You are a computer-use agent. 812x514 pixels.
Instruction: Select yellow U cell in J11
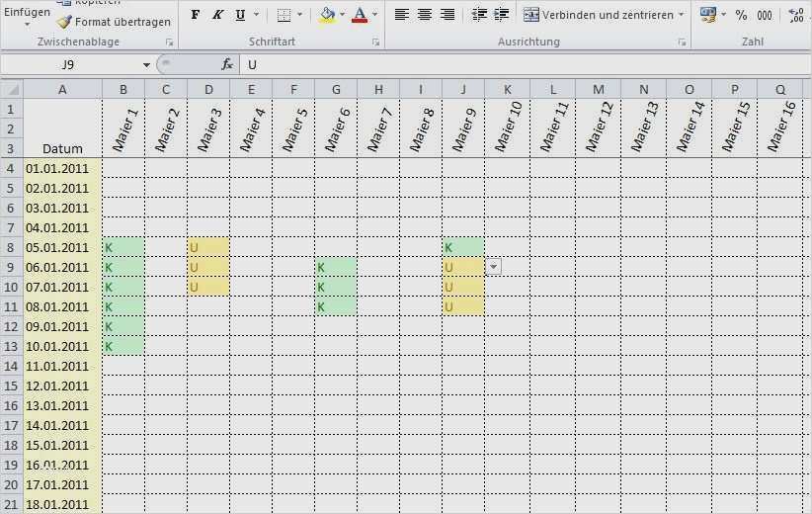pos(463,306)
